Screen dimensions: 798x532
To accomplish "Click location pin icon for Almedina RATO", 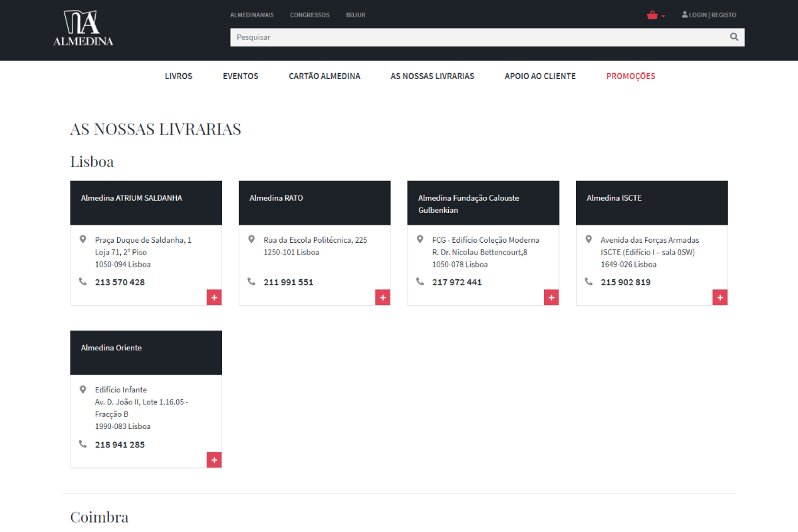I will pyautogui.click(x=251, y=239).
